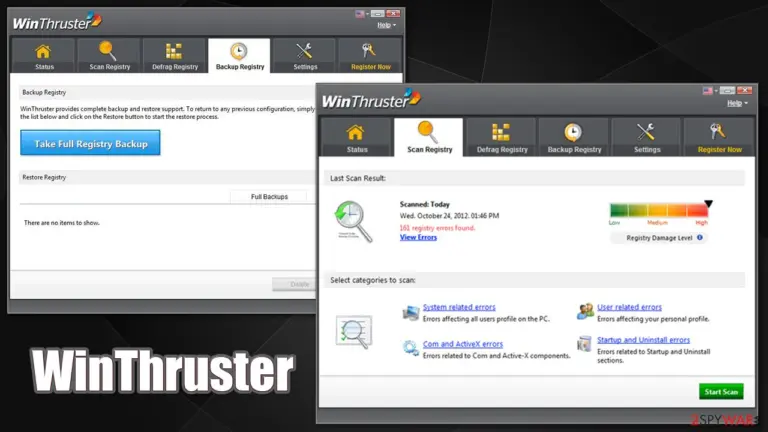Screen dimensions: 768x432
Task: Click the green Start Scan button
Action: [x=721, y=391]
